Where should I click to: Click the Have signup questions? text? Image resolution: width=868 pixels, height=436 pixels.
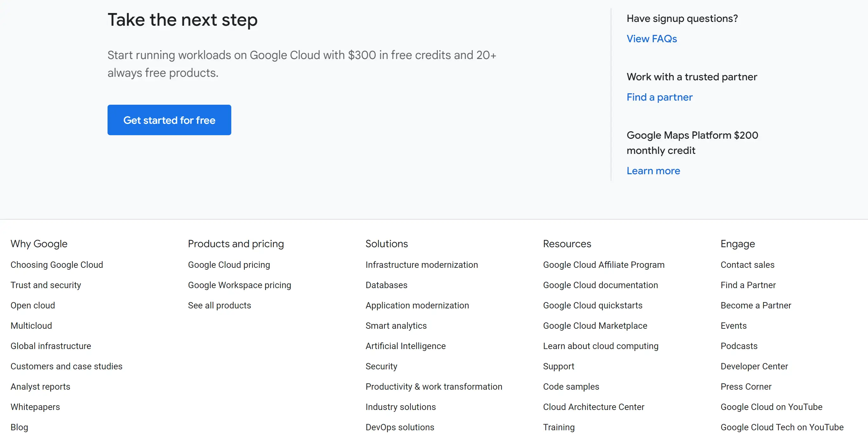(x=682, y=18)
